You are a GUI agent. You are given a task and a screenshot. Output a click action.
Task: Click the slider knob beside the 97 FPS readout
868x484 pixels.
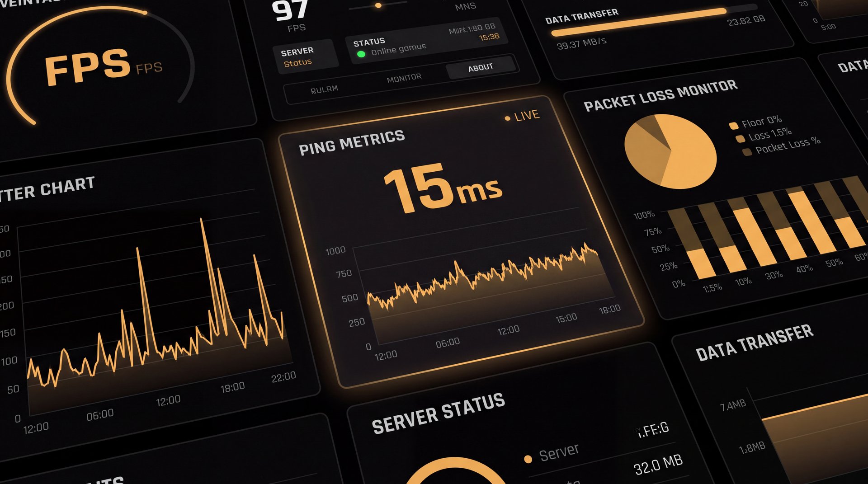[378, 5]
